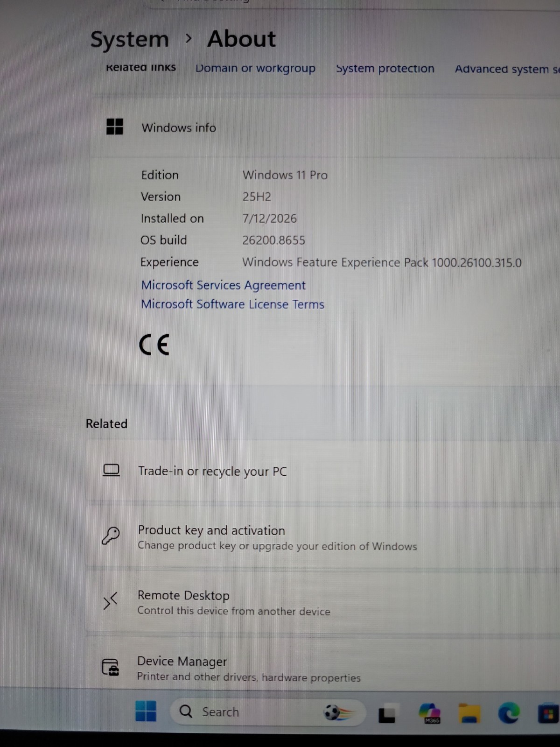Go back to System in the breadcrumb
The height and width of the screenshot is (747, 560).
(x=129, y=39)
